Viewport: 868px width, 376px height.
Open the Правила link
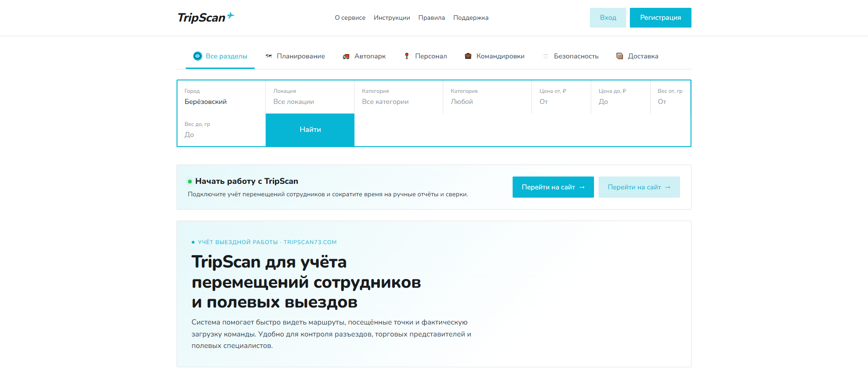click(432, 17)
